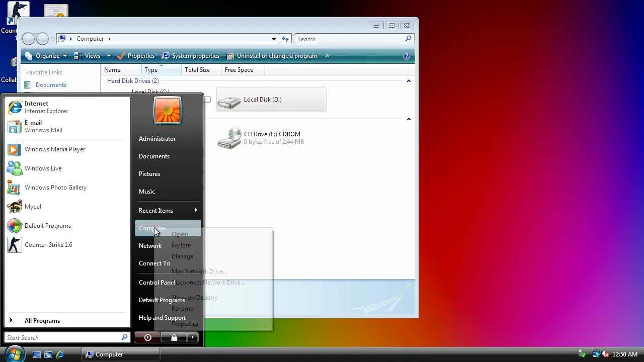
Task: Click the magnifier in the Explorer search box
Action: [408, 39]
